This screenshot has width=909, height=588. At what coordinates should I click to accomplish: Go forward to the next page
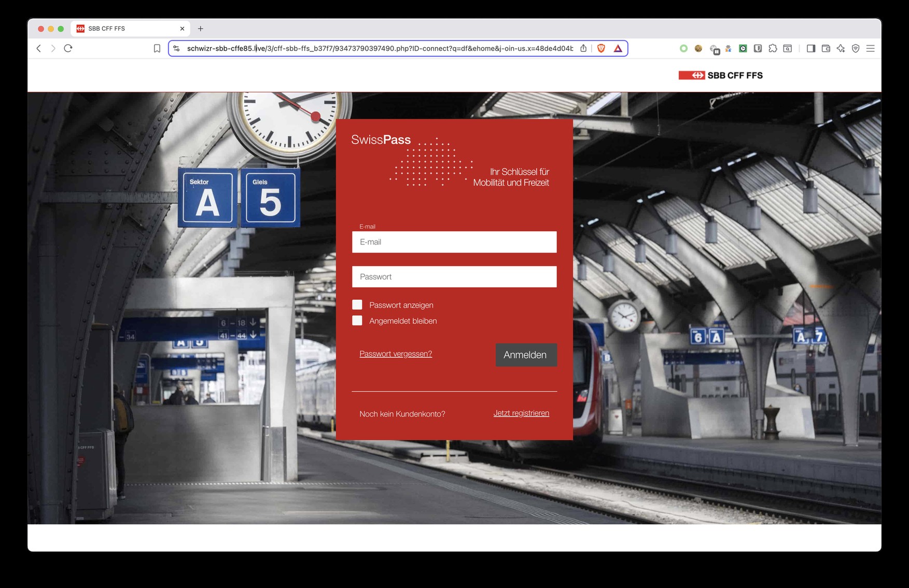53,48
